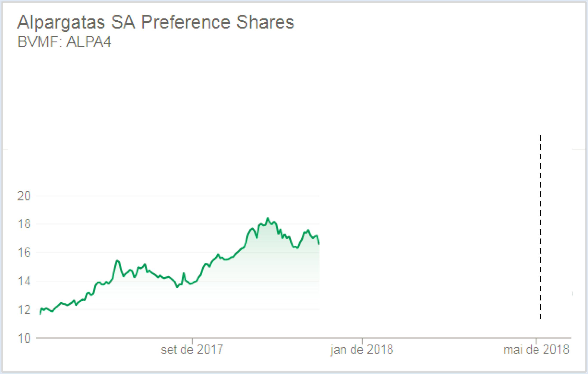Click the 14 value on the price axis
Image resolution: width=588 pixels, height=374 pixels.
[24, 281]
